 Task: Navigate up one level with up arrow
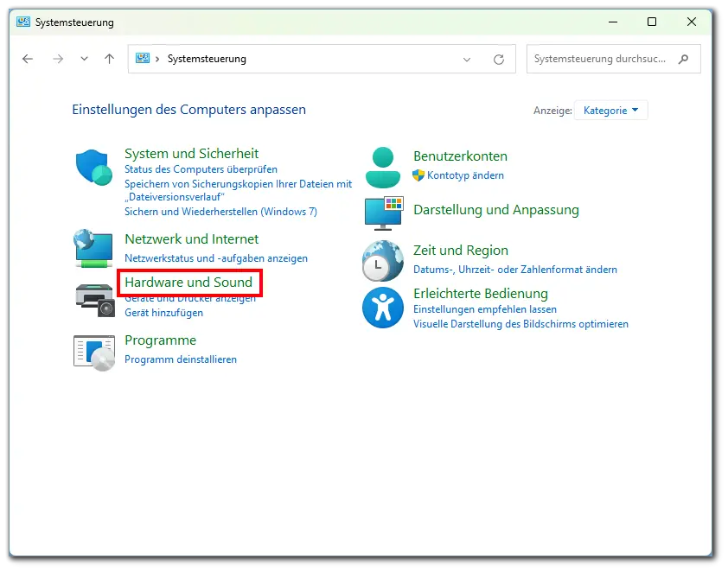tap(109, 59)
